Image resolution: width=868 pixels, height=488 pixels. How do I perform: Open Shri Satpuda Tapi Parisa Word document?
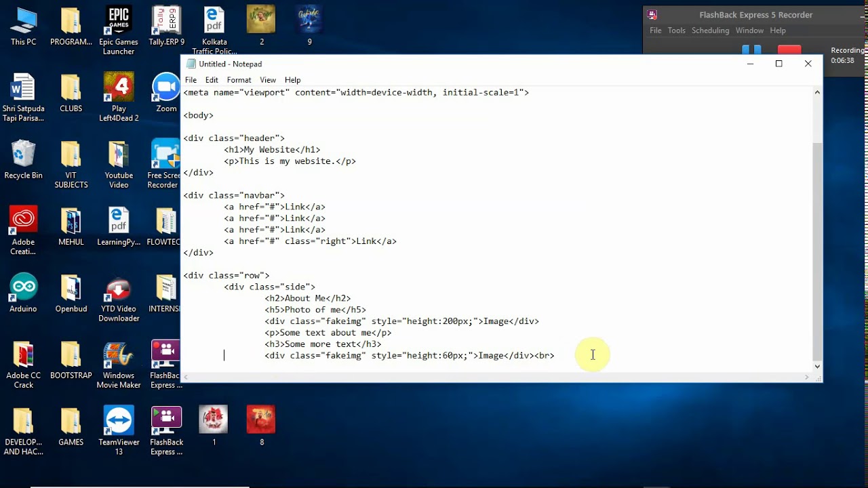pos(23,98)
